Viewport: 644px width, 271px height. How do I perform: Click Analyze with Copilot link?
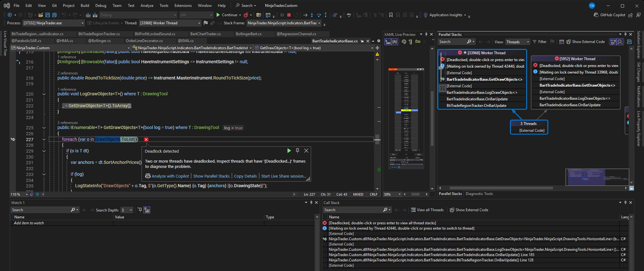point(170,176)
